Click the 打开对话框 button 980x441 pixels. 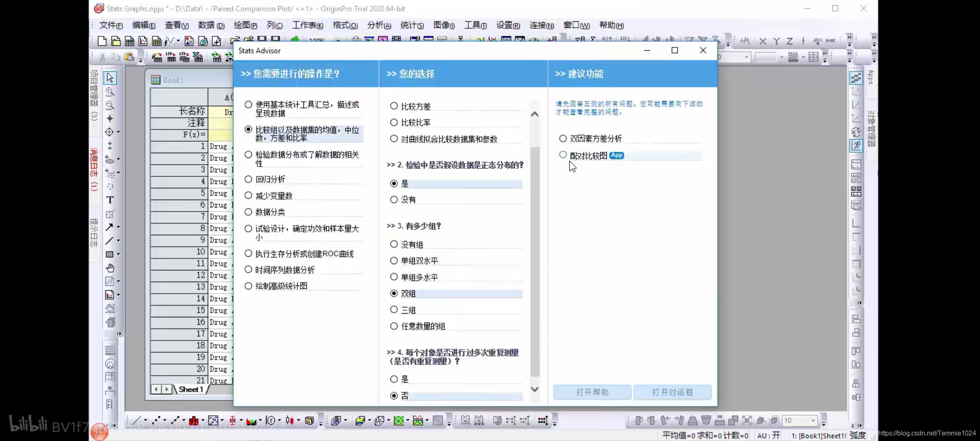click(x=672, y=392)
